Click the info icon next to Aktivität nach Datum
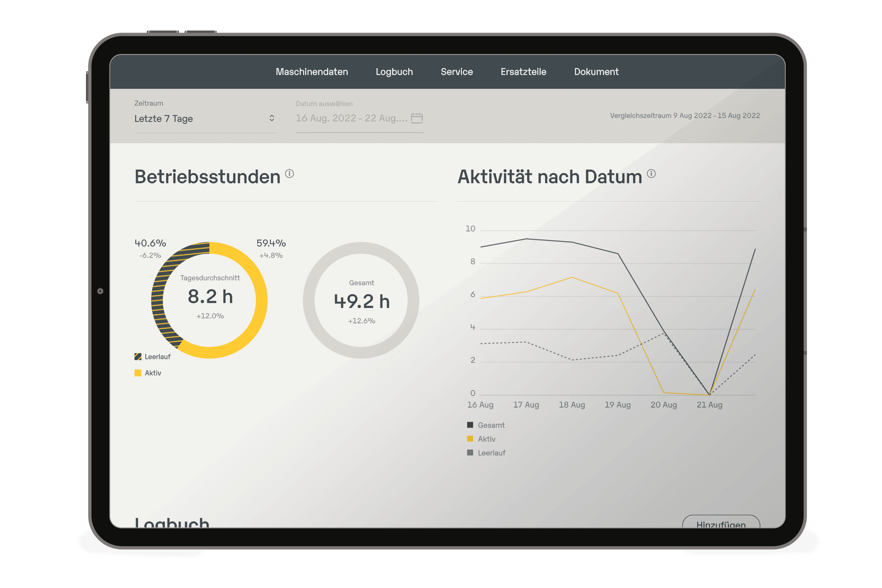882x588 pixels. pyautogui.click(x=651, y=173)
